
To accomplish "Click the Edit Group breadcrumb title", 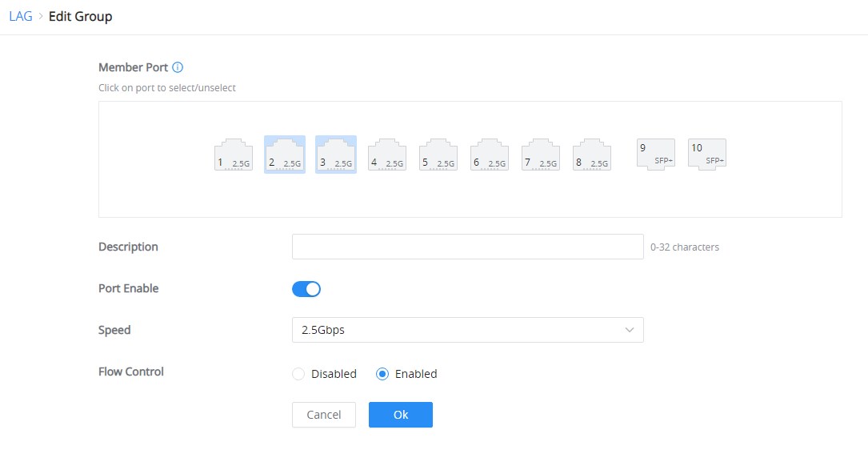I will point(80,17).
